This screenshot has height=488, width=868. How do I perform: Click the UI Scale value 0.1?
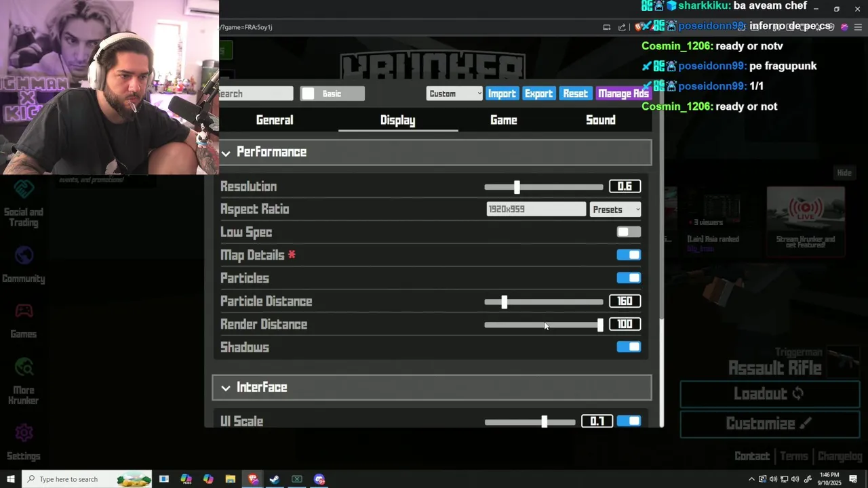point(597,422)
